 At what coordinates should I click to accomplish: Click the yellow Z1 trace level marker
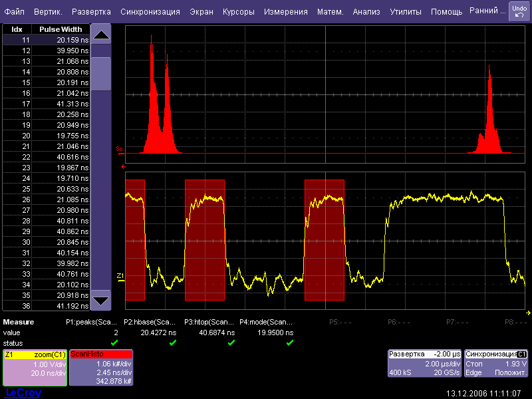click(x=120, y=277)
